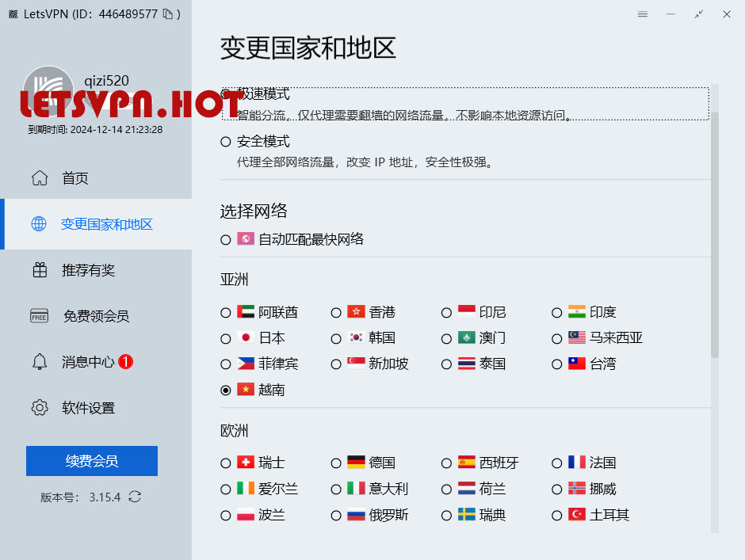Open the hamburger menu in title bar

click(643, 14)
